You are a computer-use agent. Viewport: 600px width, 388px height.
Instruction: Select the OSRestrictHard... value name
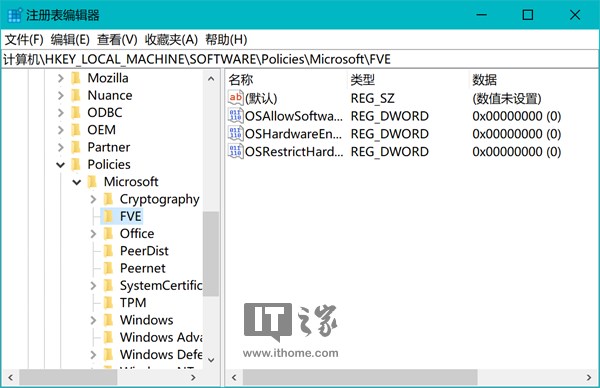[x=294, y=152]
